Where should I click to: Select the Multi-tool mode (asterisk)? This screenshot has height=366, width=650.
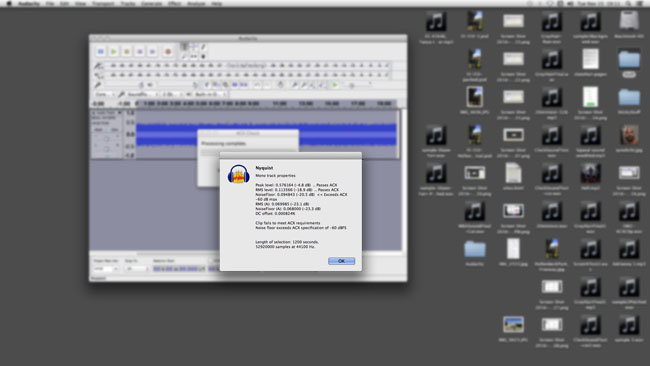click(x=203, y=56)
